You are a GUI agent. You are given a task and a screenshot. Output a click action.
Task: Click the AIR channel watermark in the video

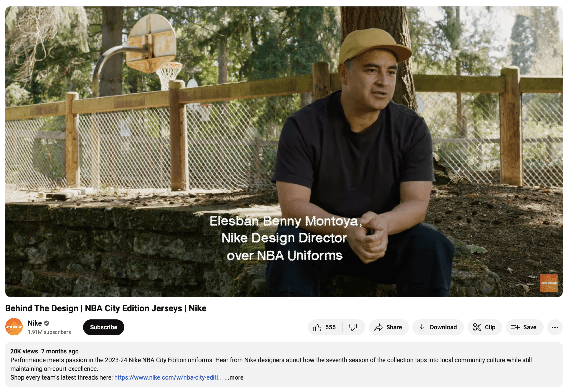[549, 283]
